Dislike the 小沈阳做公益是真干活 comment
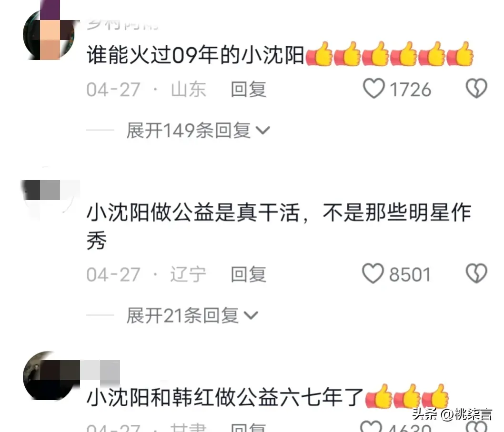504x432 pixels. click(x=476, y=273)
